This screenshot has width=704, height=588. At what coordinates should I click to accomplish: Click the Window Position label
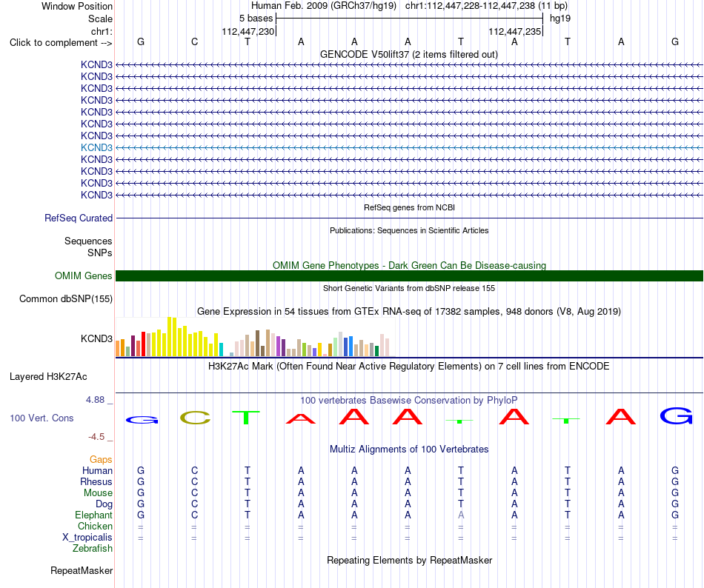tap(77, 6)
